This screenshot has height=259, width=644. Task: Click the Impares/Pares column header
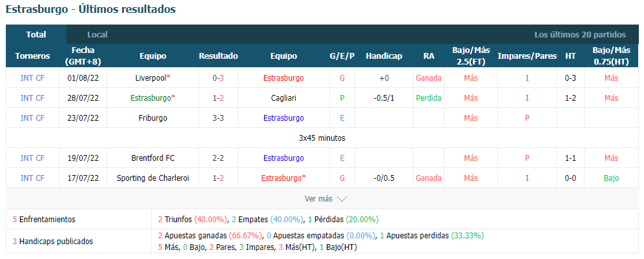pyautogui.click(x=527, y=56)
